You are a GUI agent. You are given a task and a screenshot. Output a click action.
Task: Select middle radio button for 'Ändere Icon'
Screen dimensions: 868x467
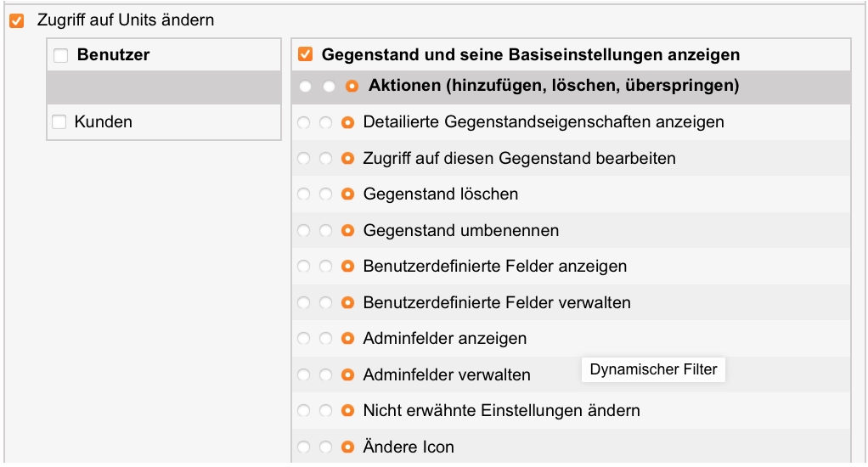[325, 447]
